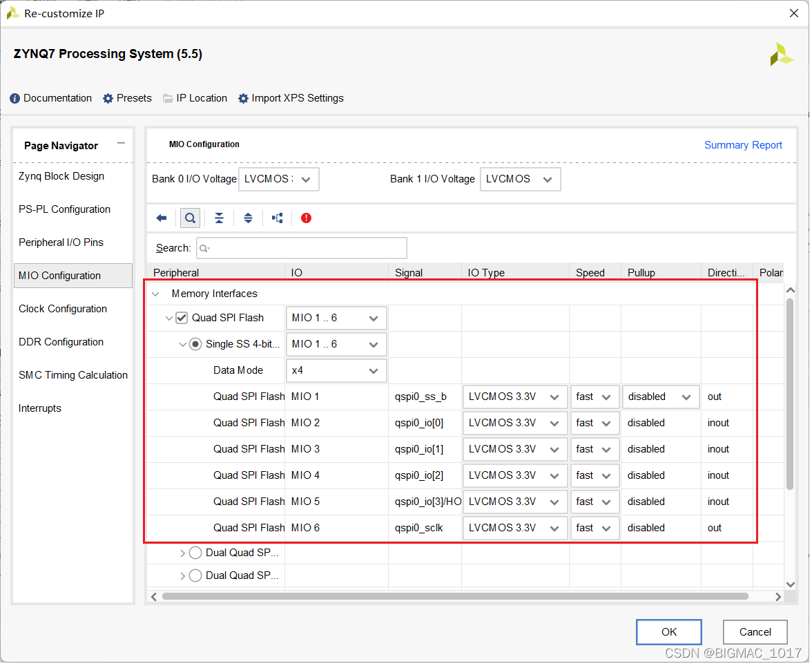Expand second Dual Quad SPI node
The image size is (812, 666).
coord(183,578)
